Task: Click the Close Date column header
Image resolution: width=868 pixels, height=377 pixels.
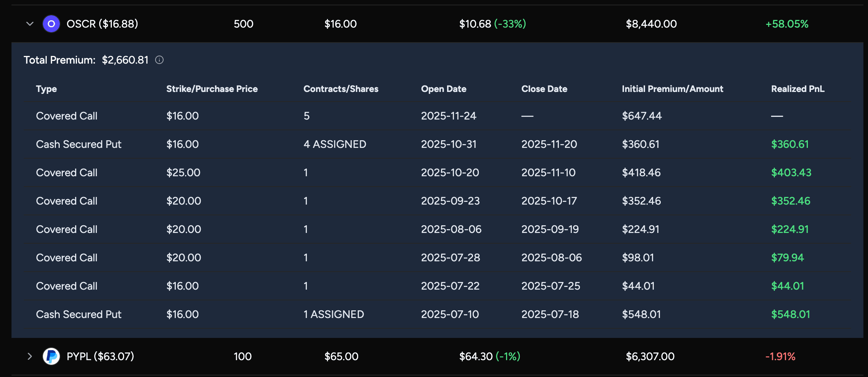Action: 544,89
